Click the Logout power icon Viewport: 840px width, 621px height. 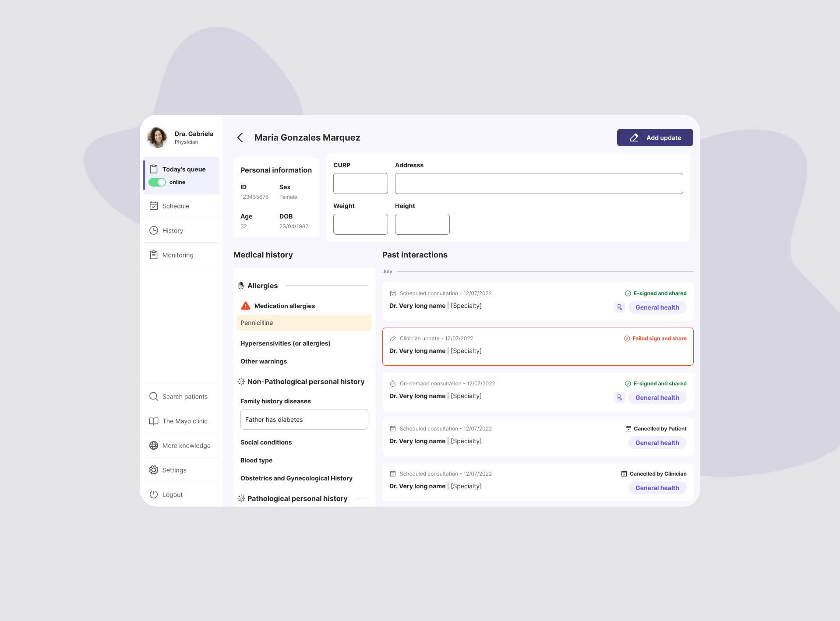[154, 494]
